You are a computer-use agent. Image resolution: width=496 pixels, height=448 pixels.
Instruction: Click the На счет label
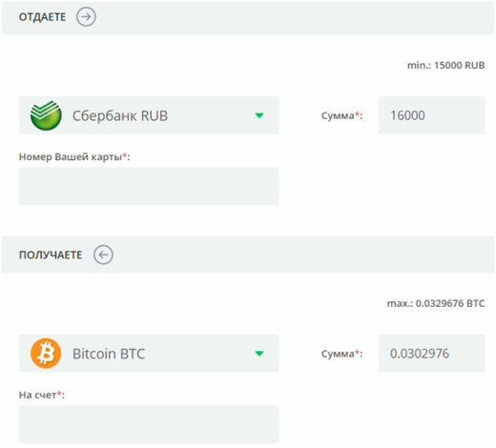coord(42,395)
